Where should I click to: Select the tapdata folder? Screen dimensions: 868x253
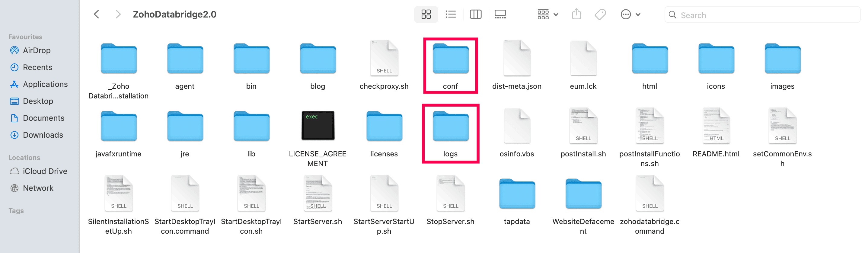517,194
